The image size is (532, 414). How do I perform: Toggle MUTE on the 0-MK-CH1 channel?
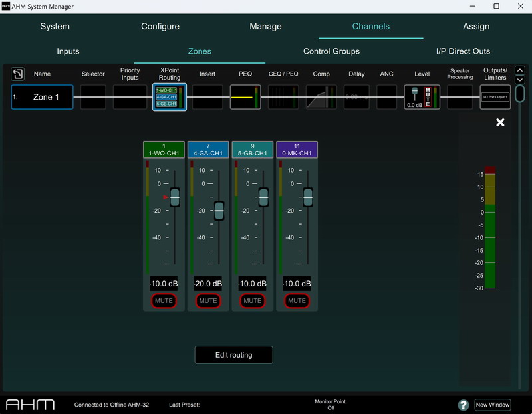tap(297, 301)
